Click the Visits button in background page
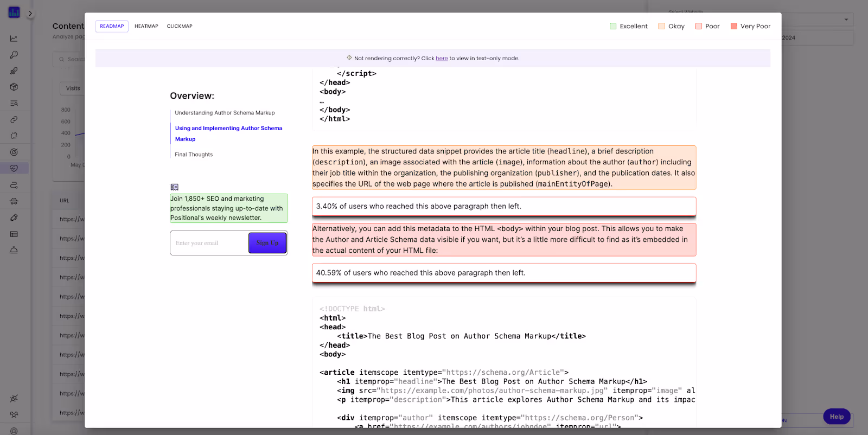This screenshot has width=868, height=435. click(x=73, y=88)
